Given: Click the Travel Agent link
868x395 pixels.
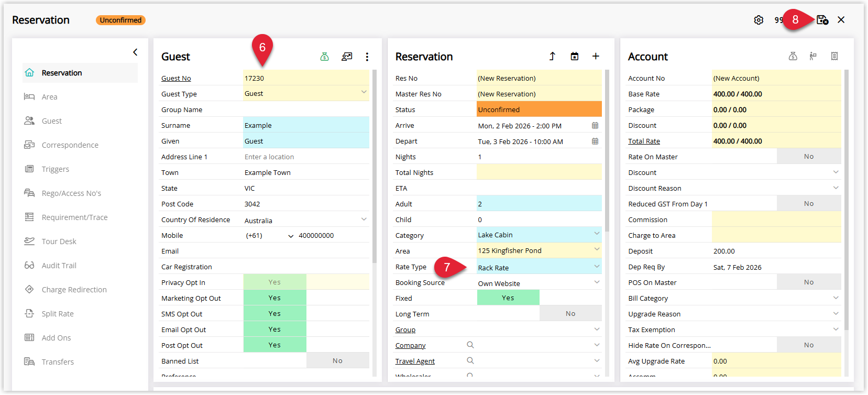Looking at the screenshot, I should pos(415,361).
